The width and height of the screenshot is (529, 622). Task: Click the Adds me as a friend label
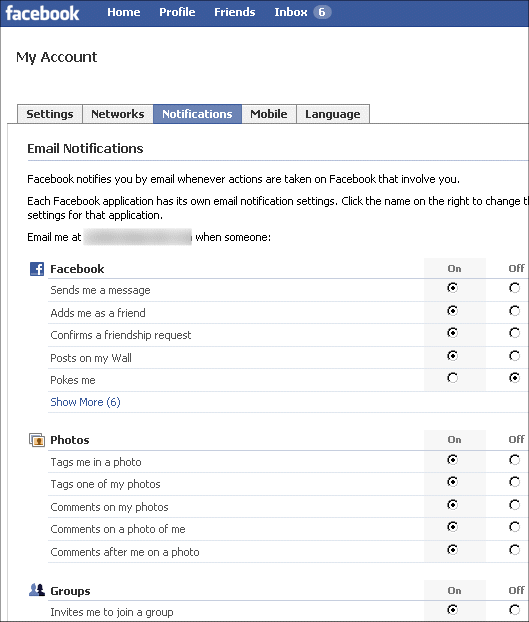98,313
